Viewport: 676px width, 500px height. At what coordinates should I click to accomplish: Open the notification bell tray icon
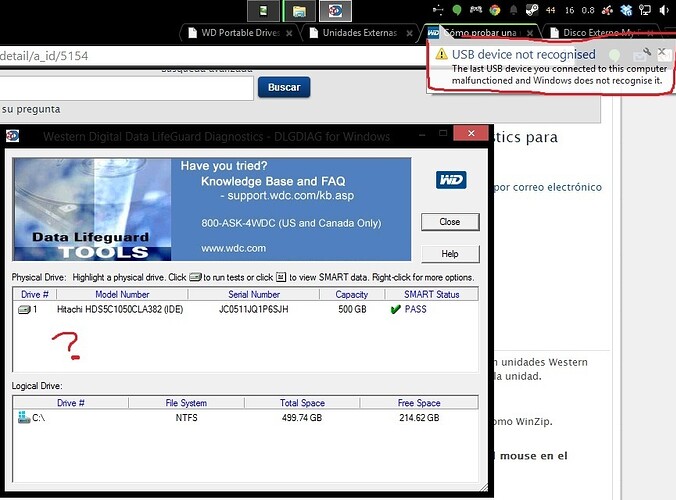coord(513,10)
